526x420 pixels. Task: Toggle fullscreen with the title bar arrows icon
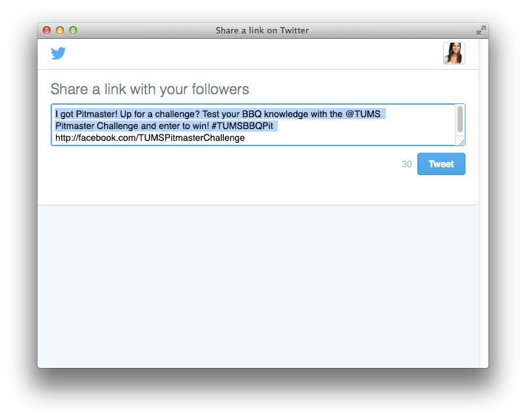pyautogui.click(x=481, y=30)
